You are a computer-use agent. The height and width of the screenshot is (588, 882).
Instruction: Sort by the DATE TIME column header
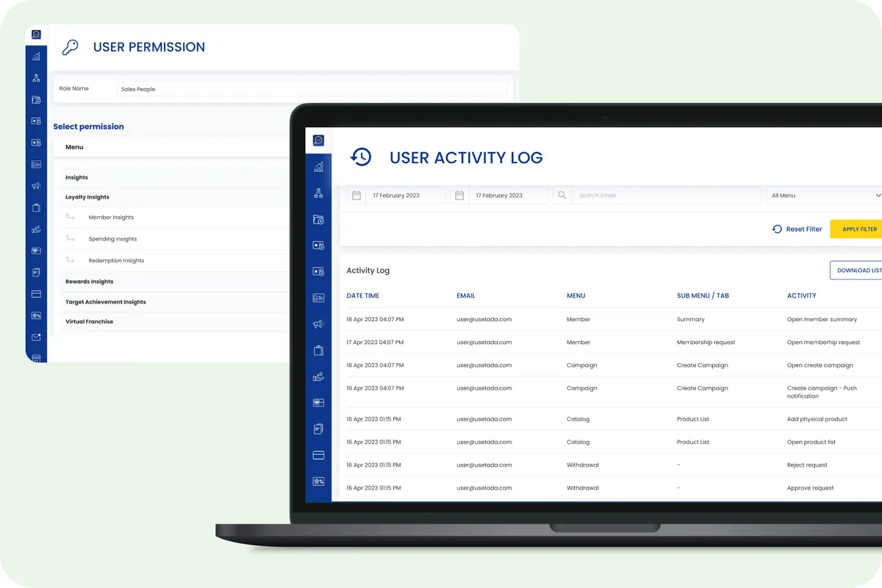point(363,295)
